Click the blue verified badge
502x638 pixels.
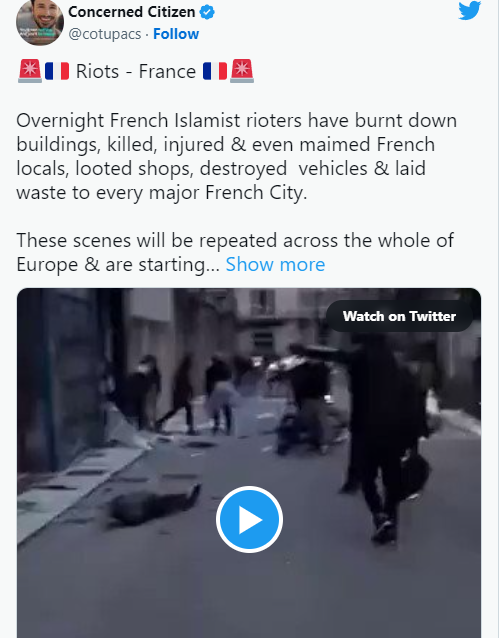click(207, 12)
